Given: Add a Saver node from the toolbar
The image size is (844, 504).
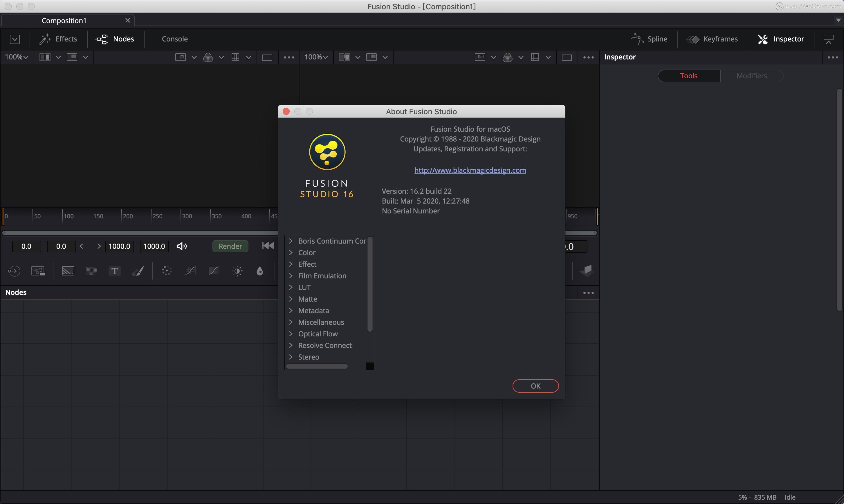Looking at the screenshot, I should coord(38,271).
